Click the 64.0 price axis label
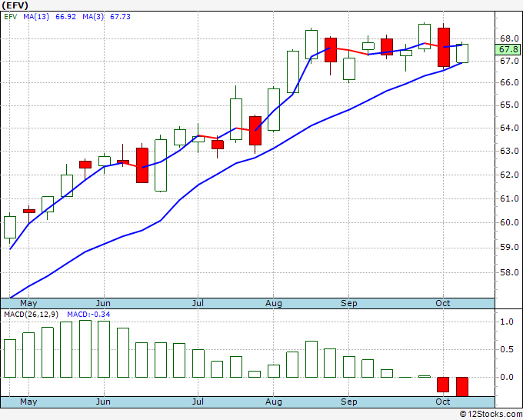This screenshot has width=523, height=420. pos(509,128)
